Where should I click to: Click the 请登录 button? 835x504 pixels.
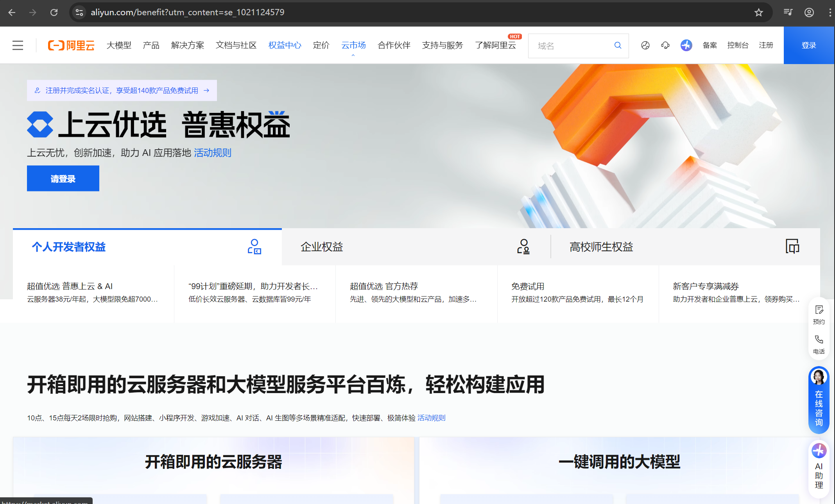(x=63, y=179)
